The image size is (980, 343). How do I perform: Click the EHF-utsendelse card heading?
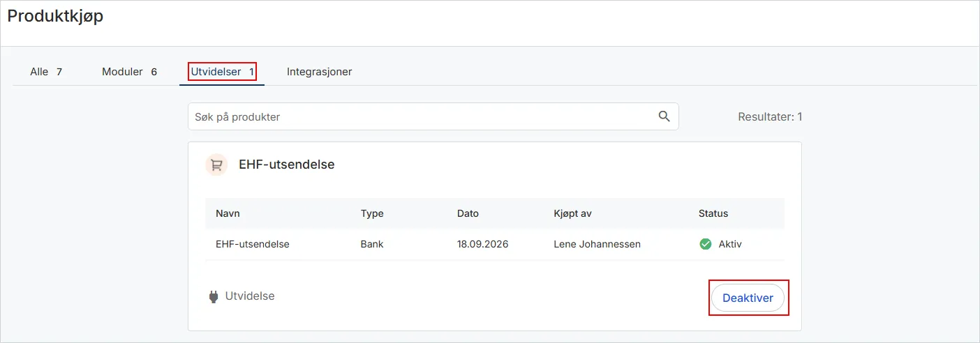click(287, 165)
